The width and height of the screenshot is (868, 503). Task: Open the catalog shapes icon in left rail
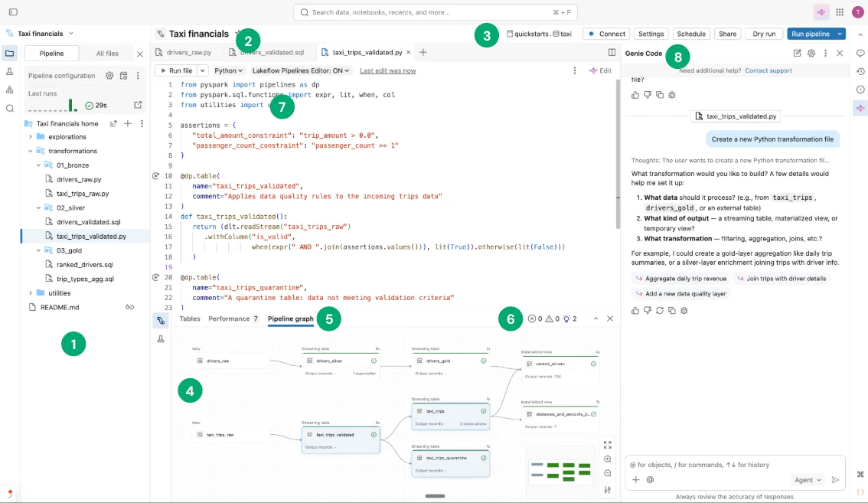[9, 90]
